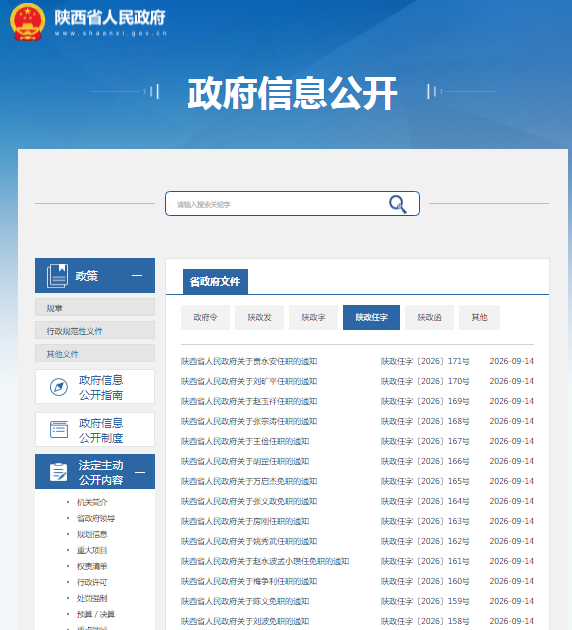The height and width of the screenshot is (630, 572).
Task: Open the 万启杰免职 notice link
Action: [249, 481]
